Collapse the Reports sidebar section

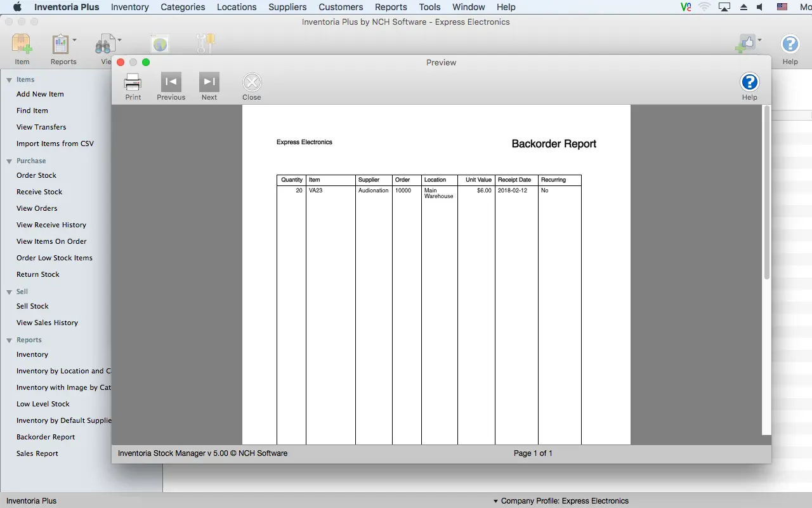[10, 340]
